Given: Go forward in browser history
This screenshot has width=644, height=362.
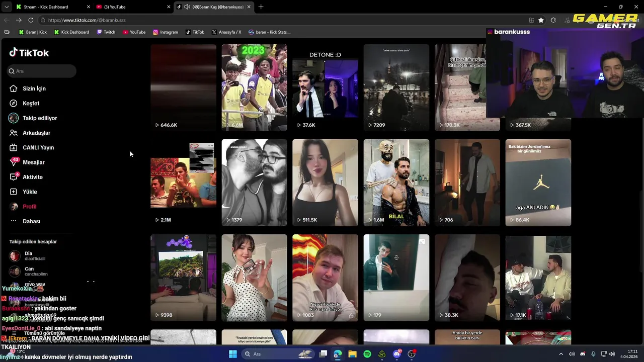Looking at the screenshot, I should 19,20.
